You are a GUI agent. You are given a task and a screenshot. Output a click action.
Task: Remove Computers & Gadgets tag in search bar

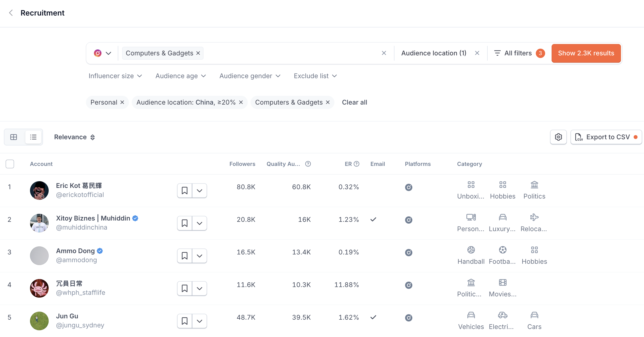tap(198, 53)
